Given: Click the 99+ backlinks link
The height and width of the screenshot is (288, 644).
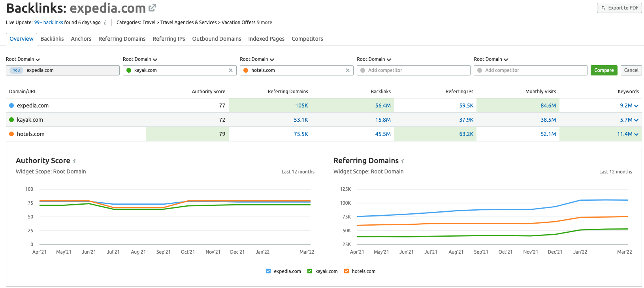Looking at the screenshot, I should 49,23.
